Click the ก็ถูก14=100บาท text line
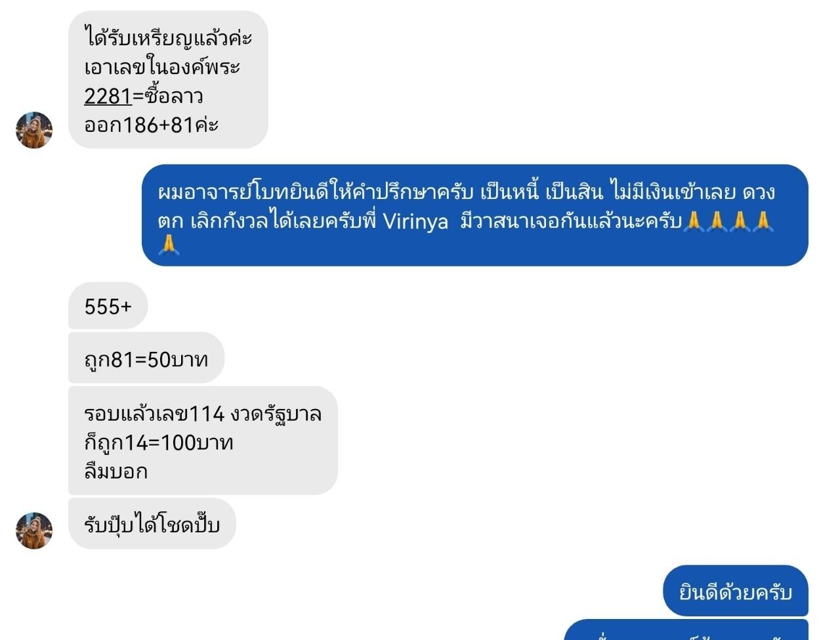840x640 pixels. coord(159,443)
